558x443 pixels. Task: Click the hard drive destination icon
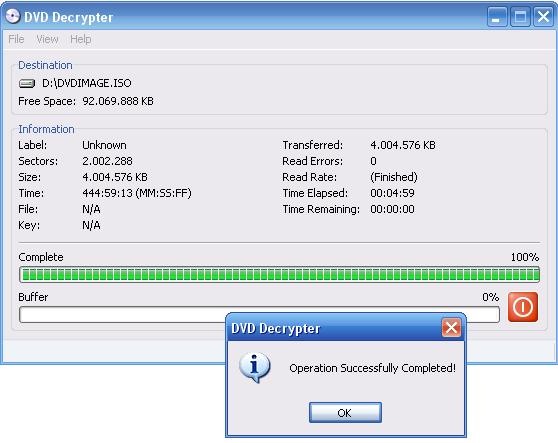(27, 83)
